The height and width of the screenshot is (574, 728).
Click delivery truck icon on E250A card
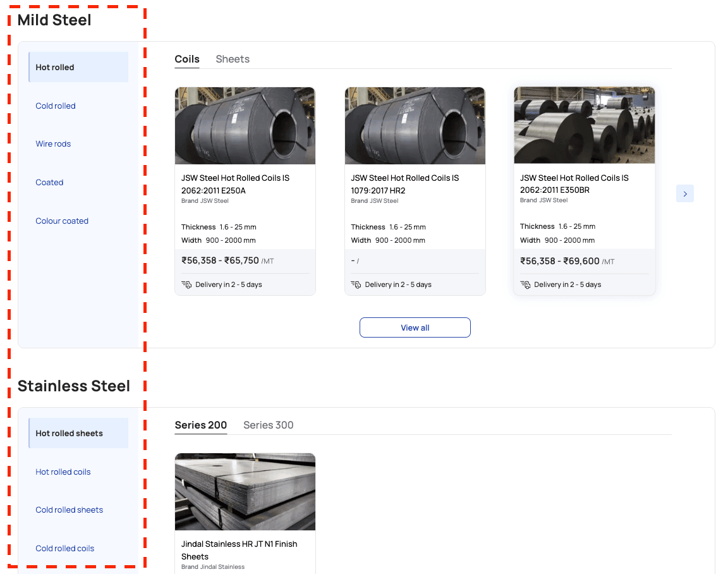click(x=186, y=284)
